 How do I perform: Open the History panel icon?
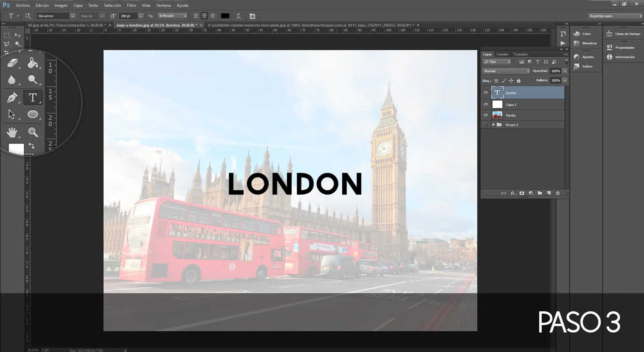(x=563, y=34)
